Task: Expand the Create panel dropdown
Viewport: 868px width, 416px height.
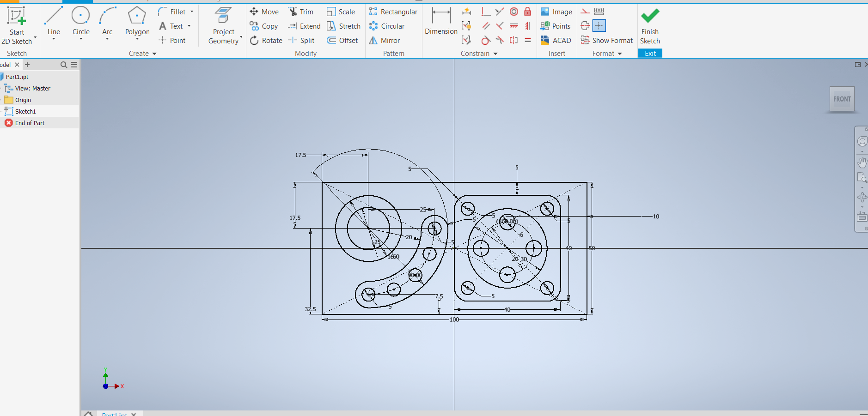Action: click(154, 54)
